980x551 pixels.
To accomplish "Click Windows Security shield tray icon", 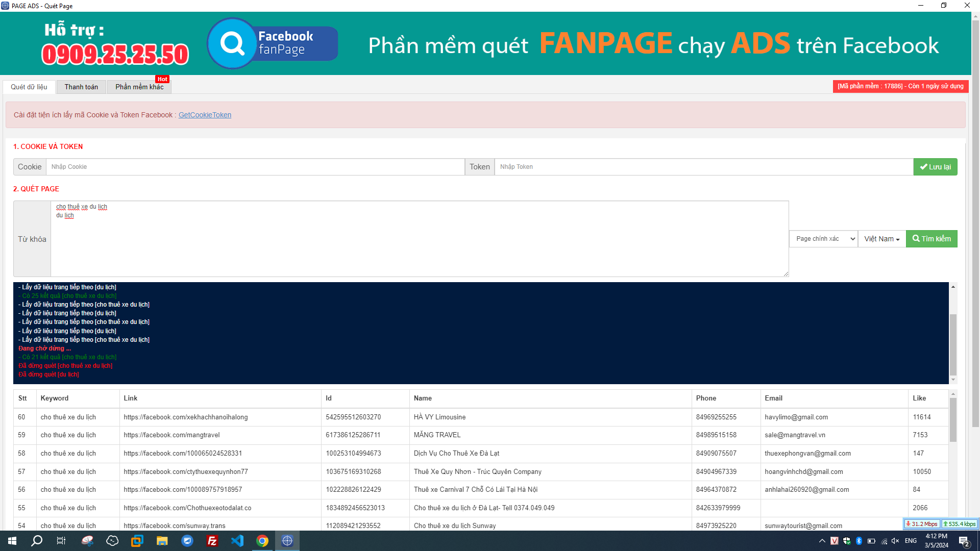I will point(847,541).
